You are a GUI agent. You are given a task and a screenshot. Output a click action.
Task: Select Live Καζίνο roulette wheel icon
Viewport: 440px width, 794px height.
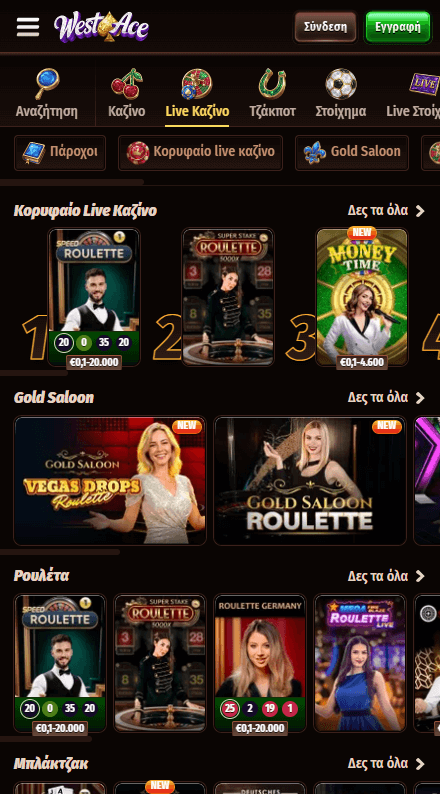[197, 84]
